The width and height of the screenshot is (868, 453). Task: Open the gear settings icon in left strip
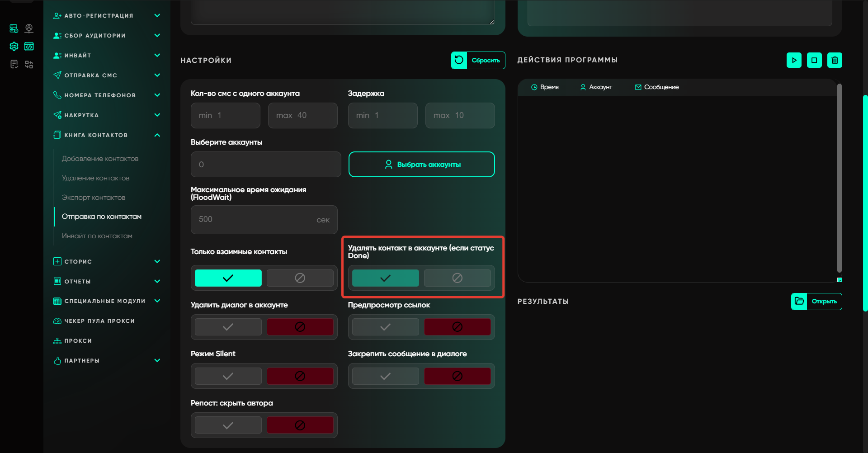coord(14,46)
